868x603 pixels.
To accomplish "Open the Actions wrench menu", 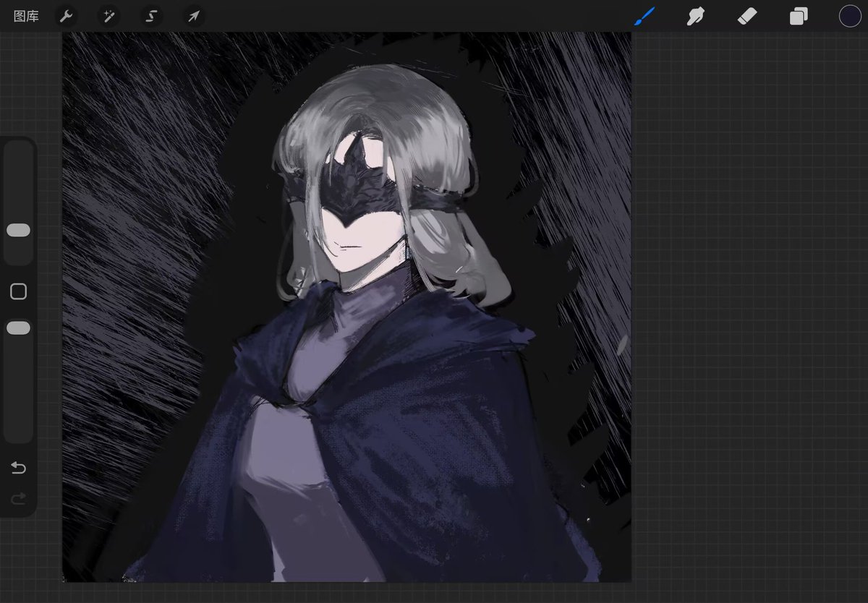I will pos(66,16).
